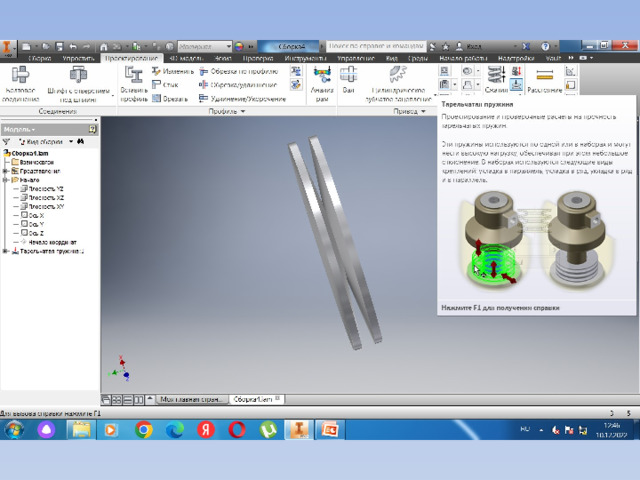Viewport: 640px width, 480px height.
Task: Switch to the Сборка ribbon tab
Action: pyautogui.click(x=40, y=59)
